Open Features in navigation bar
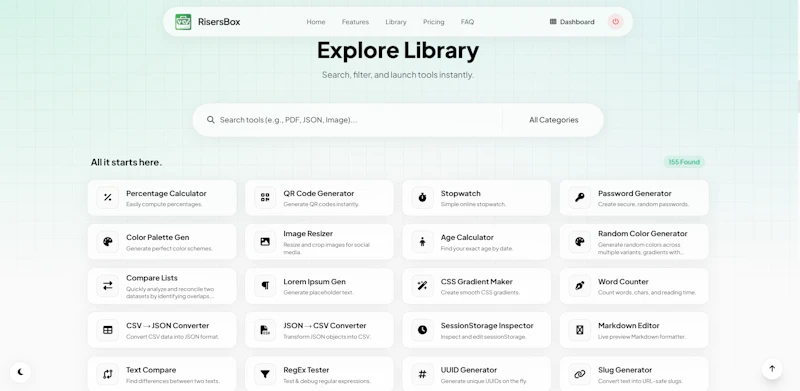800x391 pixels. (355, 22)
